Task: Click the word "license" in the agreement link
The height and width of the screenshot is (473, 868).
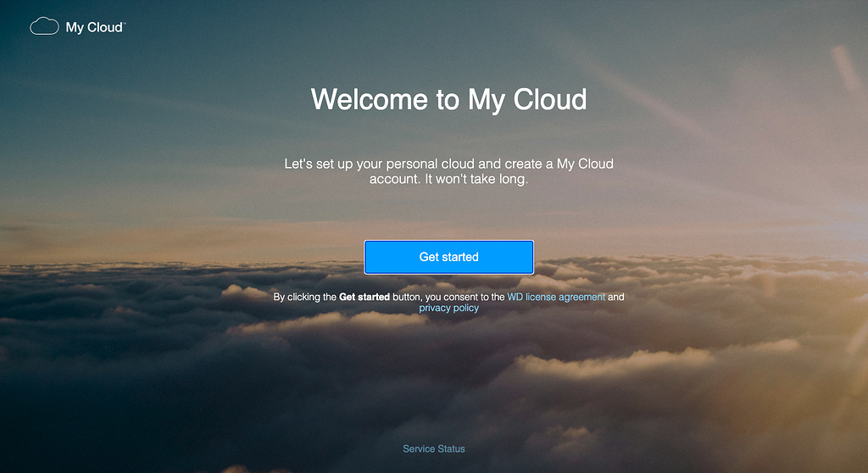Action: point(541,298)
